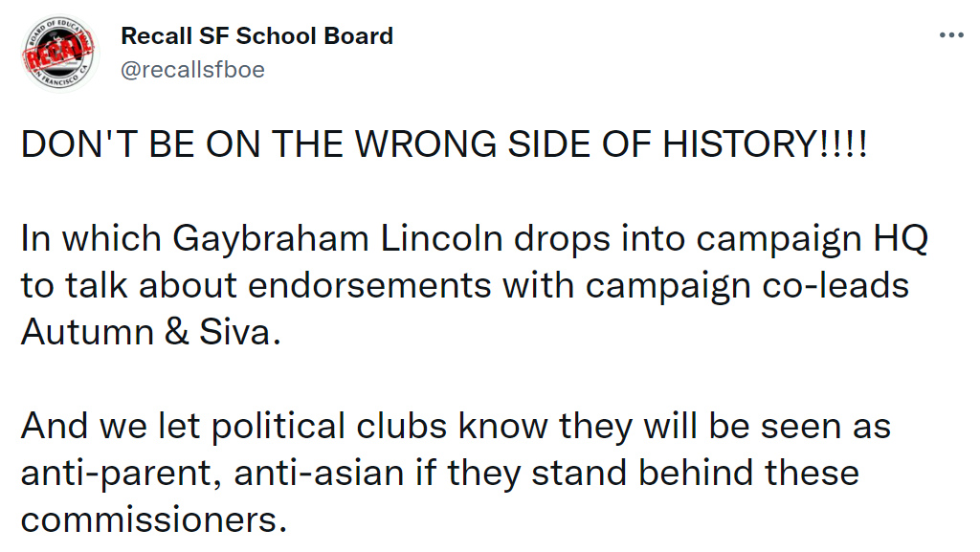Click the words In which starting second paragraph
Image resolution: width=980 pixels, height=552 pixels.
(x=91, y=238)
